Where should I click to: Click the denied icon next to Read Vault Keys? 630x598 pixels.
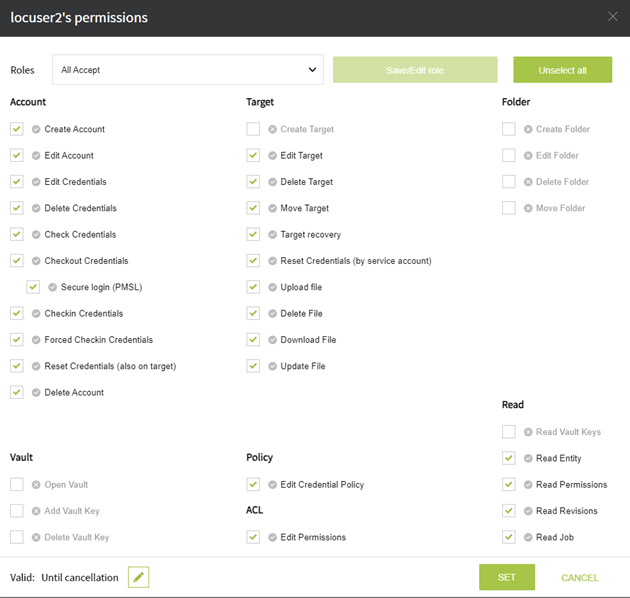527,432
